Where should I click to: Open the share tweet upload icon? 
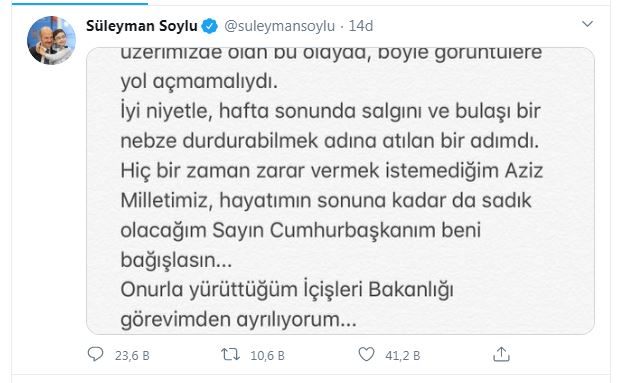[x=501, y=354]
